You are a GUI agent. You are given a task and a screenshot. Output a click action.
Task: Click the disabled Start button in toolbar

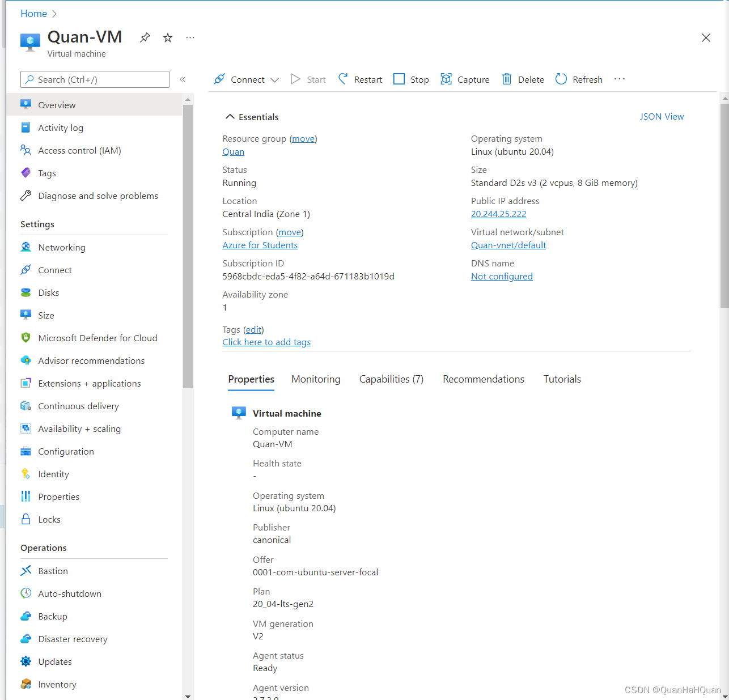tap(308, 79)
